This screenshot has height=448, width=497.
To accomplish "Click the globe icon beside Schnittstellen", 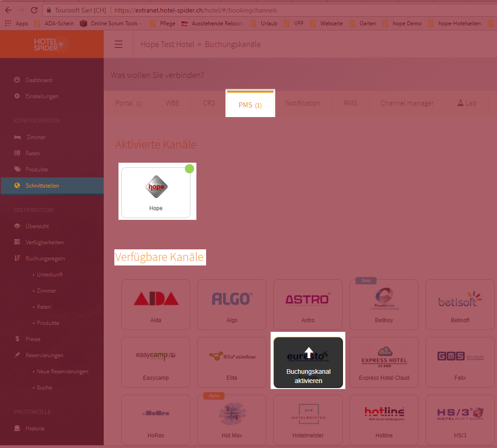I will pyautogui.click(x=17, y=186).
